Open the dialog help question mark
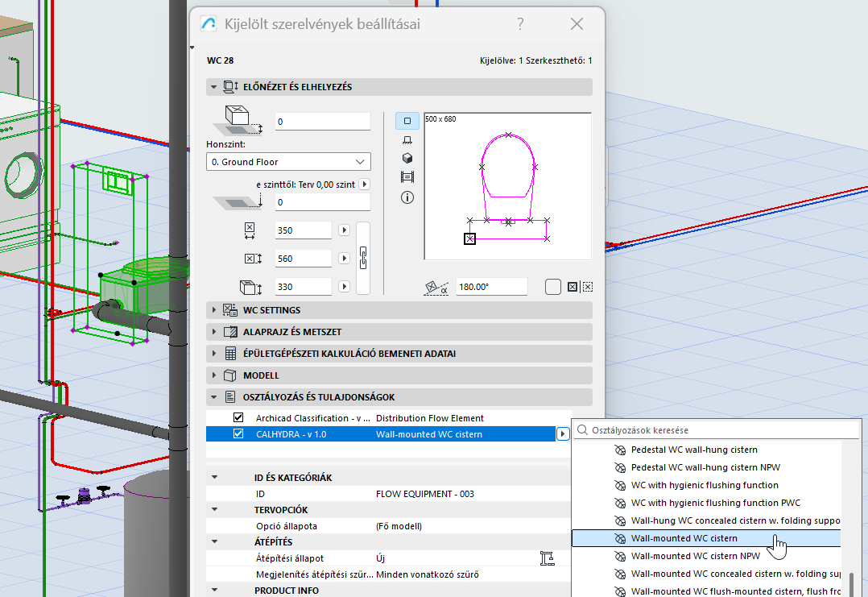The image size is (868, 597). [x=521, y=24]
